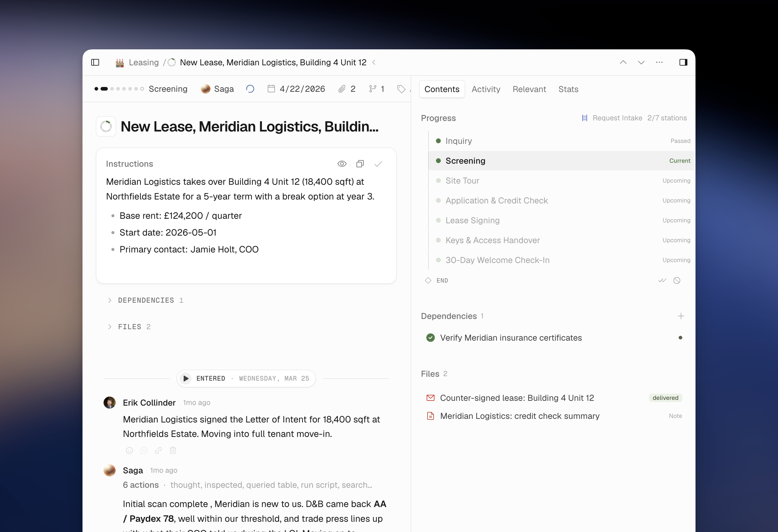The width and height of the screenshot is (778, 532).
Task: Toggle the Verify Meridian insurance certificates checkmark
Action: [x=431, y=338]
